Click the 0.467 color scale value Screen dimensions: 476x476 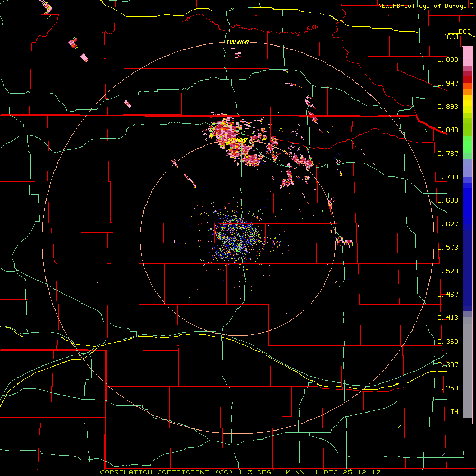pos(448,295)
